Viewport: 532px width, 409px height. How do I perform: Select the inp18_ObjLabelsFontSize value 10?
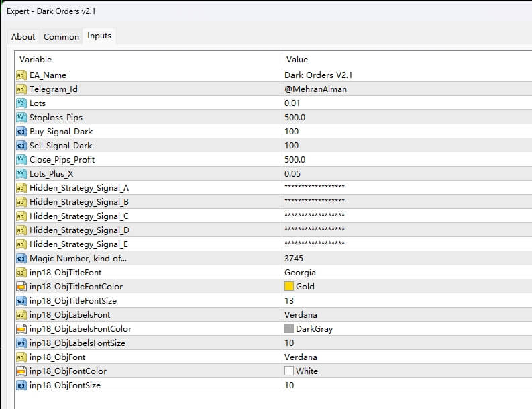pyautogui.click(x=289, y=343)
